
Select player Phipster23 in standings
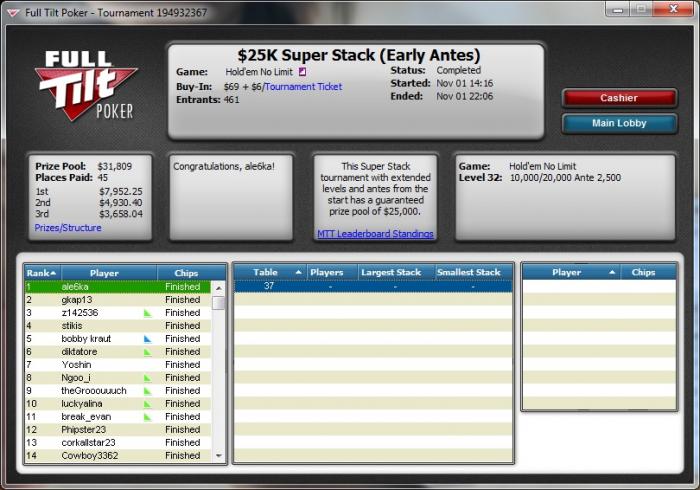pyautogui.click(x=118, y=429)
